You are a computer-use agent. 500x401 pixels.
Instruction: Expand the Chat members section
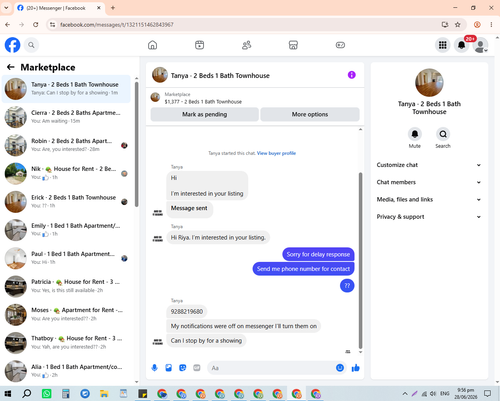(429, 182)
